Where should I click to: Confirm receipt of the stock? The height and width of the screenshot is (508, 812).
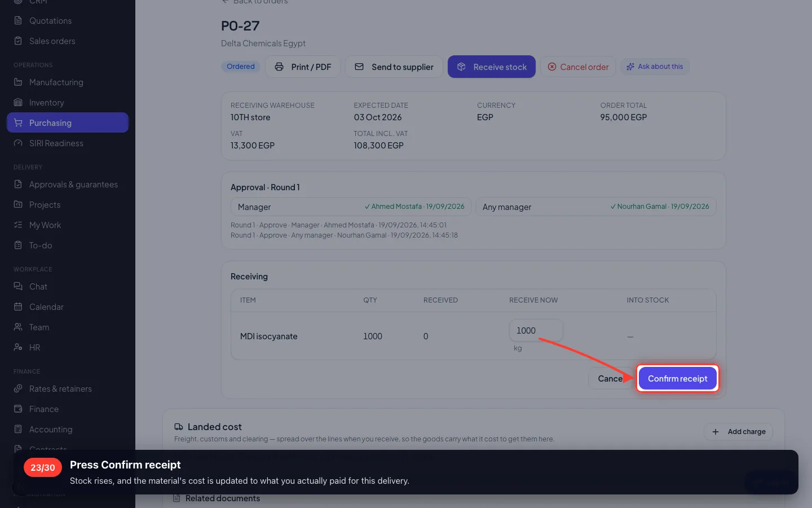click(x=678, y=379)
